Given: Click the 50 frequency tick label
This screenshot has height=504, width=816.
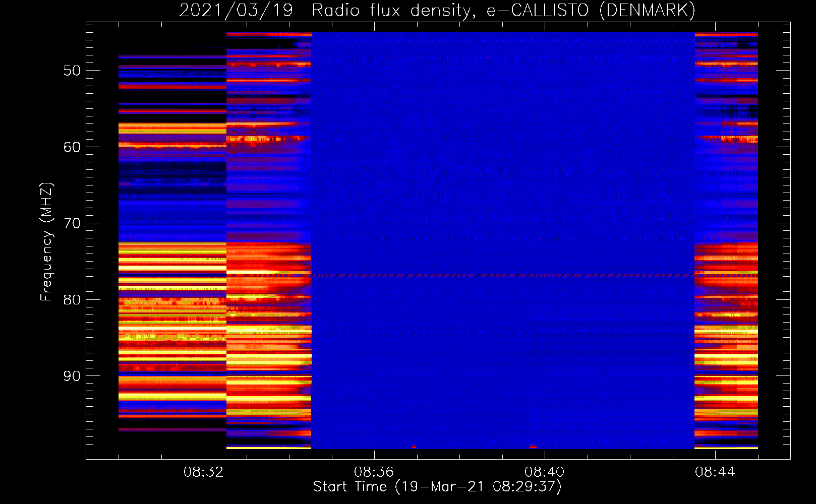Looking at the screenshot, I should [x=72, y=71].
